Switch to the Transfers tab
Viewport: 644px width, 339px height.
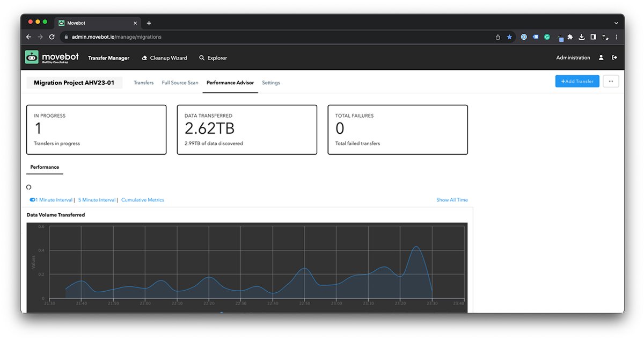[x=144, y=83]
